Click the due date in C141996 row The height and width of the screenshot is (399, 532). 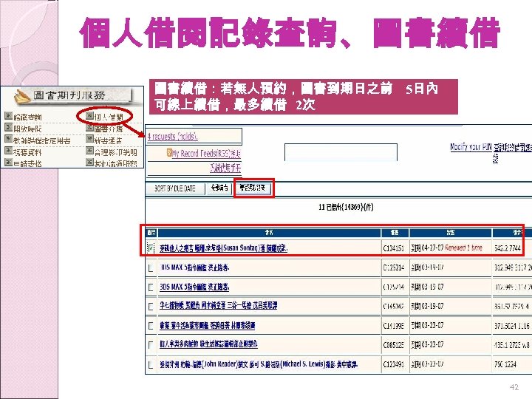coord(427,326)
